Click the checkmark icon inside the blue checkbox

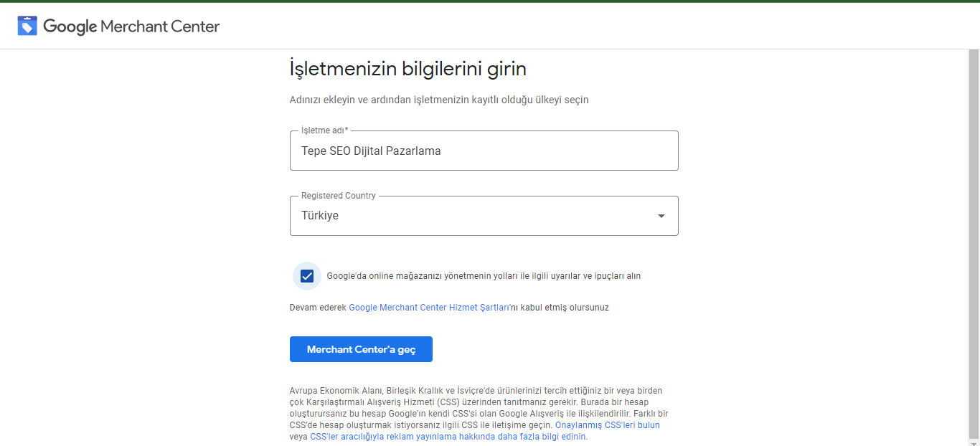click(307, 276)
